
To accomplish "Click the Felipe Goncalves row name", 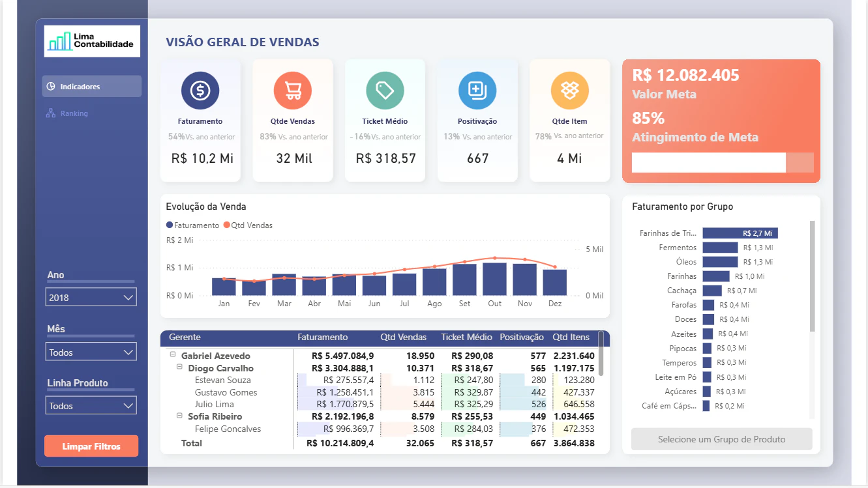I will tap(228, 429).
